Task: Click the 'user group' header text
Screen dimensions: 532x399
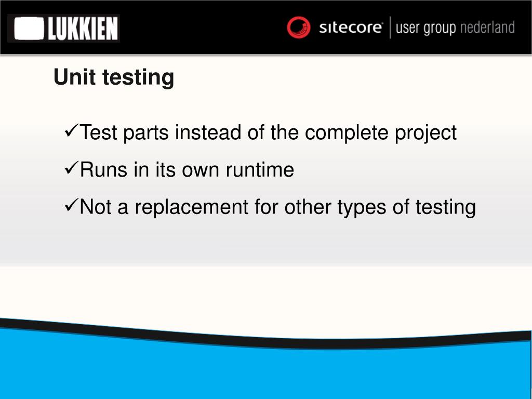Action: coord(426,28)
